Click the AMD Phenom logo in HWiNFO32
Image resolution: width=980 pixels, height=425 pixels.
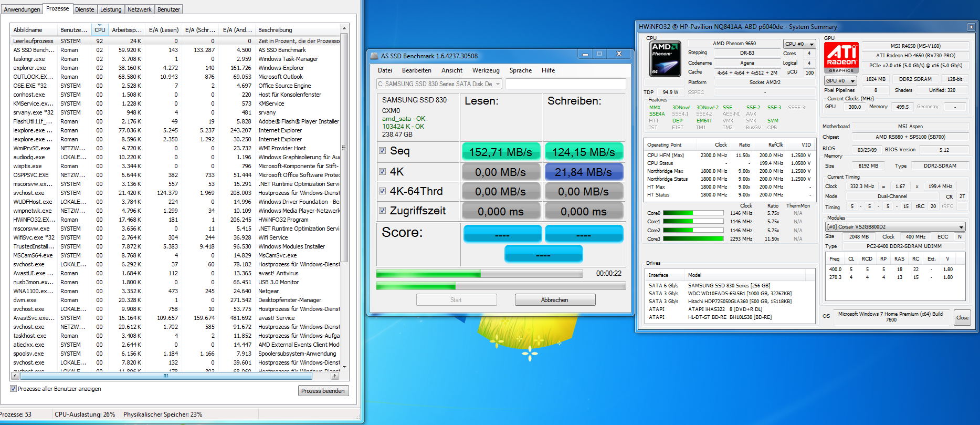point(666,58)
